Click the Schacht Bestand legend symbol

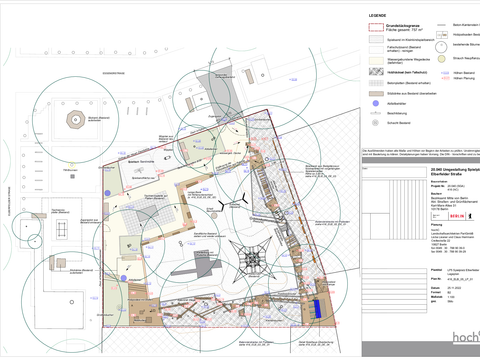(375, 123)
